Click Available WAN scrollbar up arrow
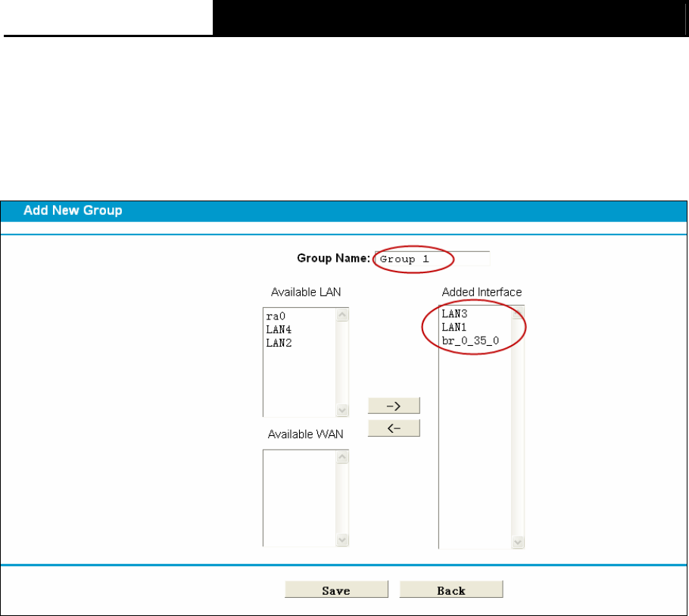The image size is (689, 616). (x=342, y=457)
